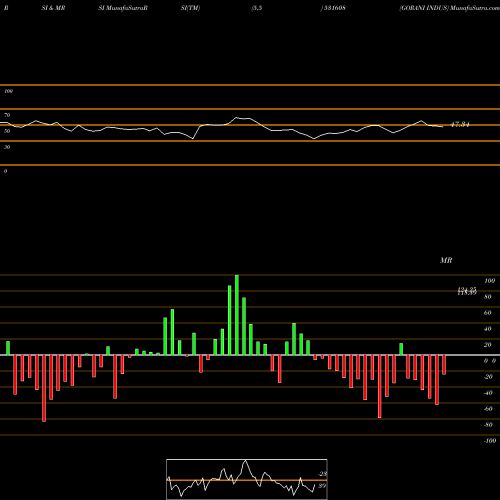Click the RSI axis label 100
The width and height of the screenshot is (500, 500).
click(8, 91)
